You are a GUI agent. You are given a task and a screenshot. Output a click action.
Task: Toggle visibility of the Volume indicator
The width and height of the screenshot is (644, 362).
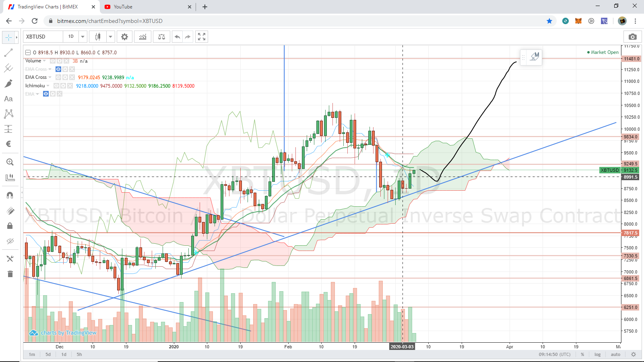tap(52, 61)
